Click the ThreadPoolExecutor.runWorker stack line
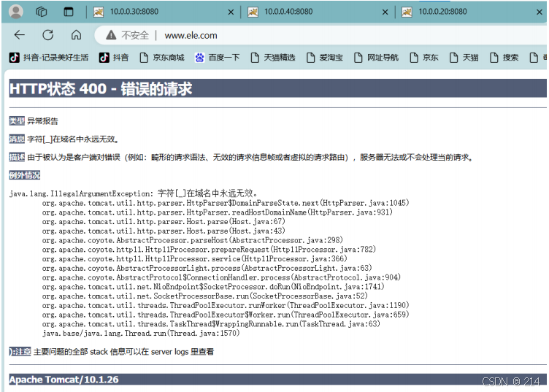This screenshot has height=392, width=549. point(226,305)
